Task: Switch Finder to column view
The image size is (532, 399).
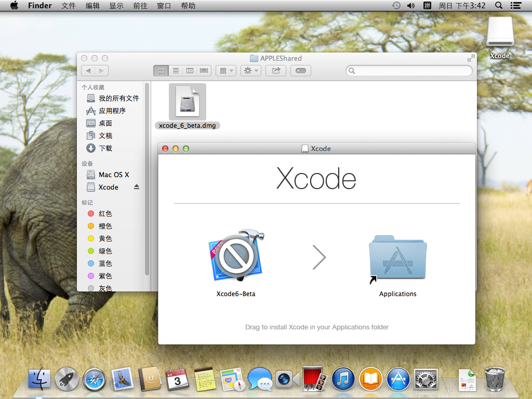Action: click(x=190, y=71)
